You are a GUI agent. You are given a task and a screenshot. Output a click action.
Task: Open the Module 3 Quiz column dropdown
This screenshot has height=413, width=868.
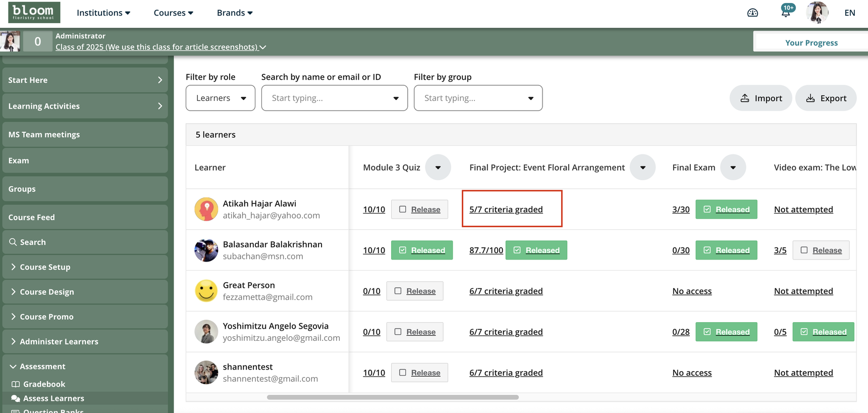pos(438,168)
